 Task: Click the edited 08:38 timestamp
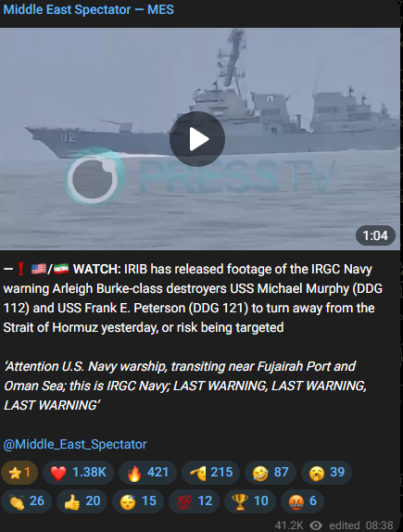coord(361,526)
